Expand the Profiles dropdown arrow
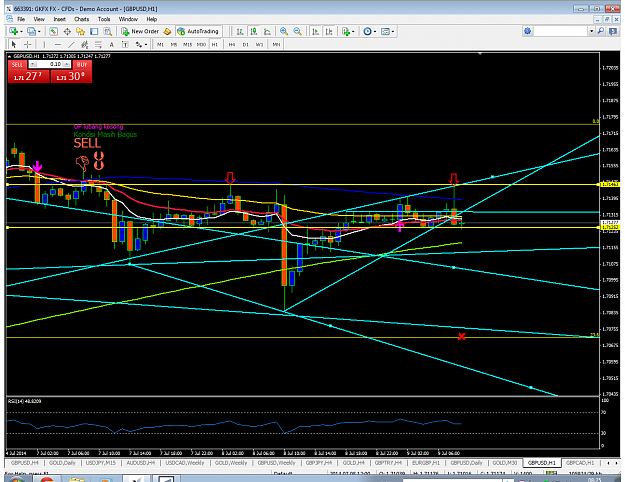This screenshot has width=625, height=482. [x=39, y=31]
